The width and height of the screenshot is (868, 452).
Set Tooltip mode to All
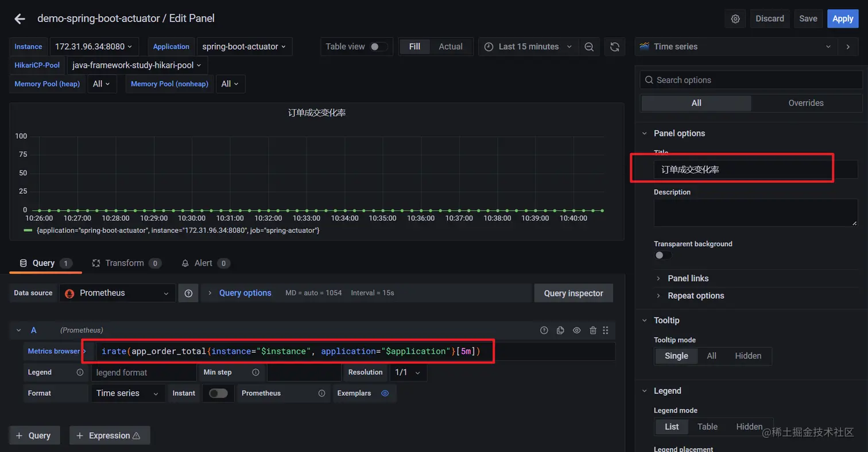(711, 356)
